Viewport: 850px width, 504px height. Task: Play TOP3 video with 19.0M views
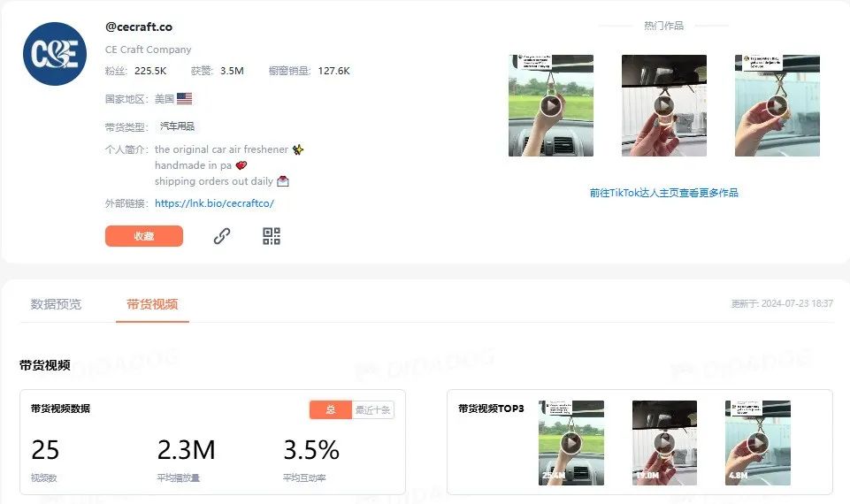(664, 443)
